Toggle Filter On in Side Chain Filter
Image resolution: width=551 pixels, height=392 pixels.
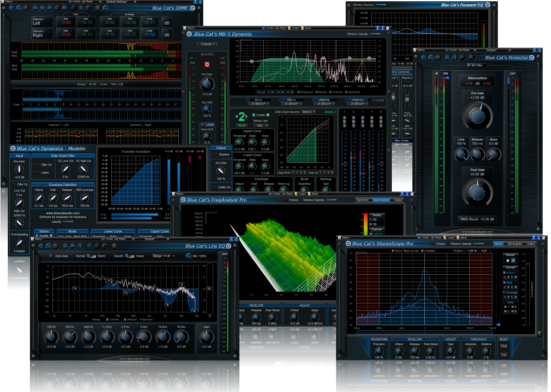(38, 165)
